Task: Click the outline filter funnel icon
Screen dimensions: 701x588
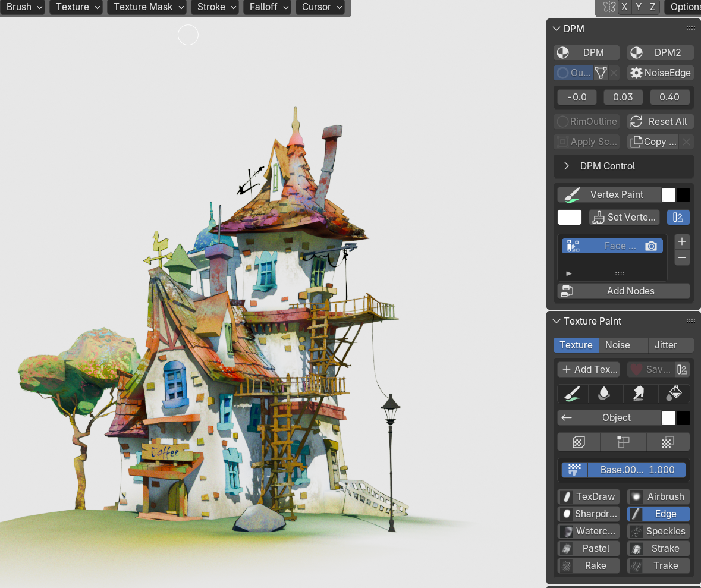Action: click(x=601, y=73)
